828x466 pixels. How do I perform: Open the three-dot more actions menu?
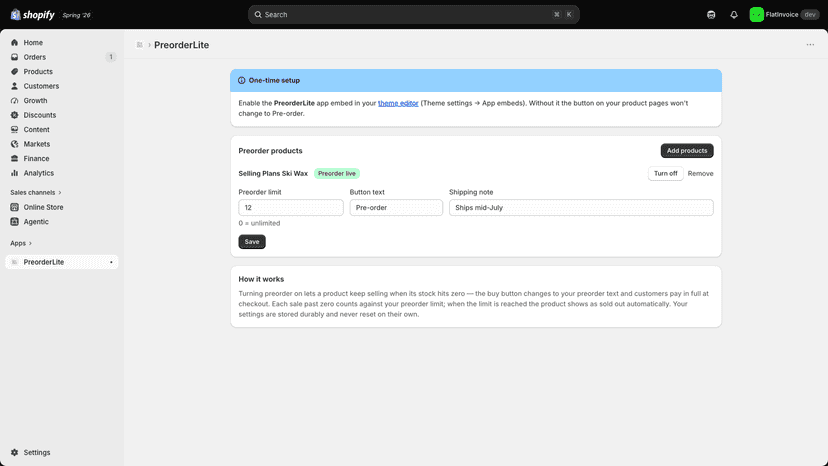[810, 45]
